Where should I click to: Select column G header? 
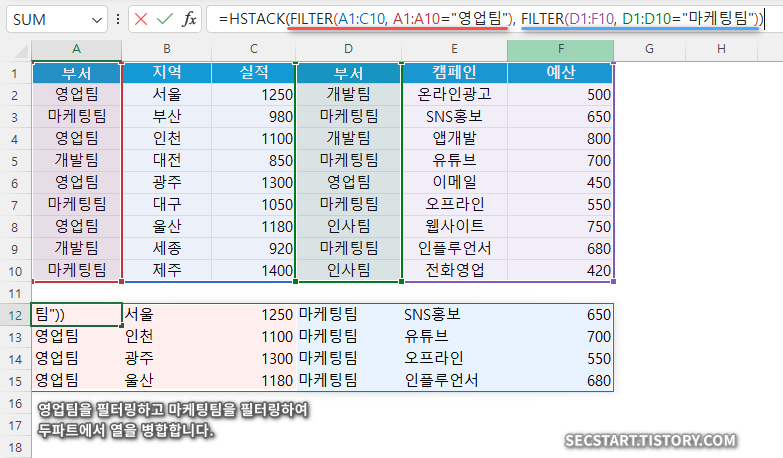point(649,49)
